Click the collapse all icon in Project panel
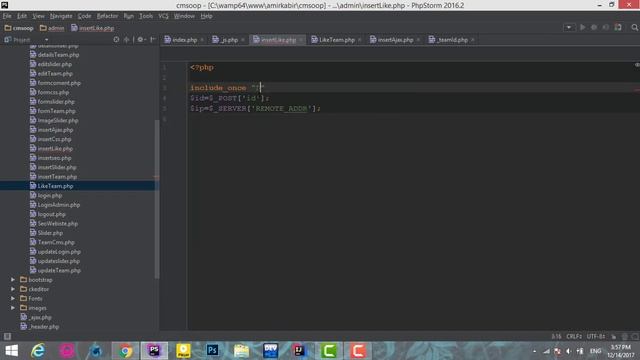640x360 pixels. click(127, 40)
